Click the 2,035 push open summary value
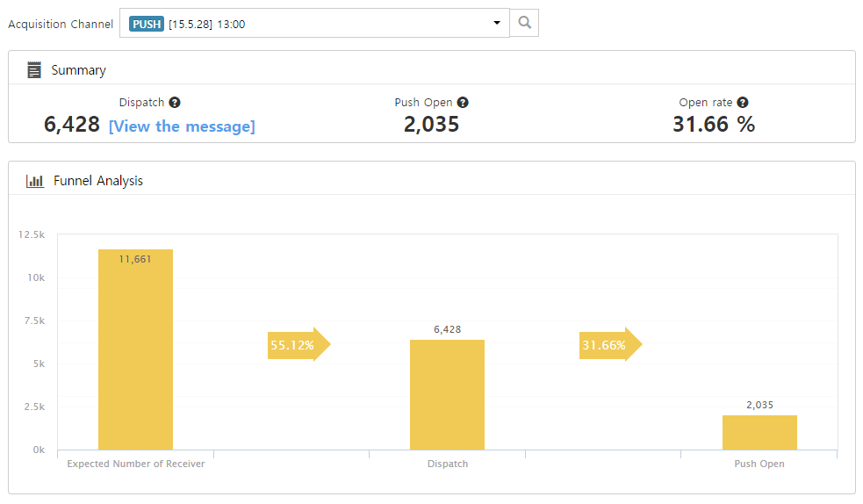 (x=432, y=125)
